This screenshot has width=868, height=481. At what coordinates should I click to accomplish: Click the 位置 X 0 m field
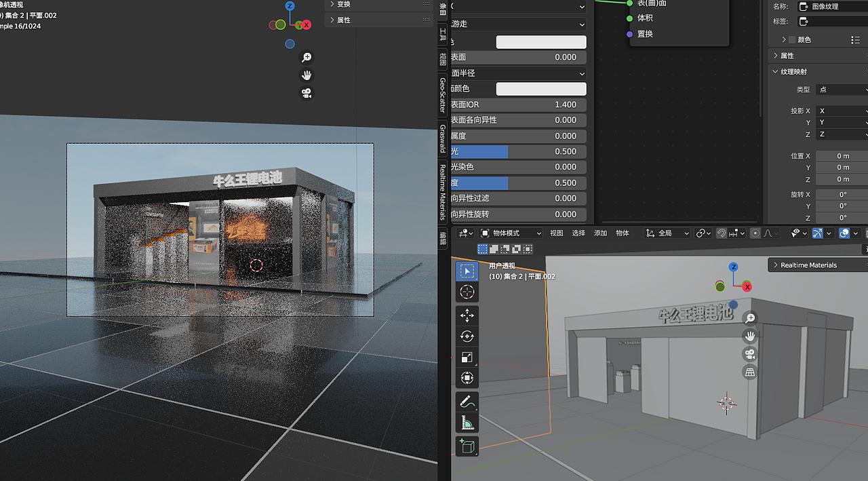pos(842,156)
